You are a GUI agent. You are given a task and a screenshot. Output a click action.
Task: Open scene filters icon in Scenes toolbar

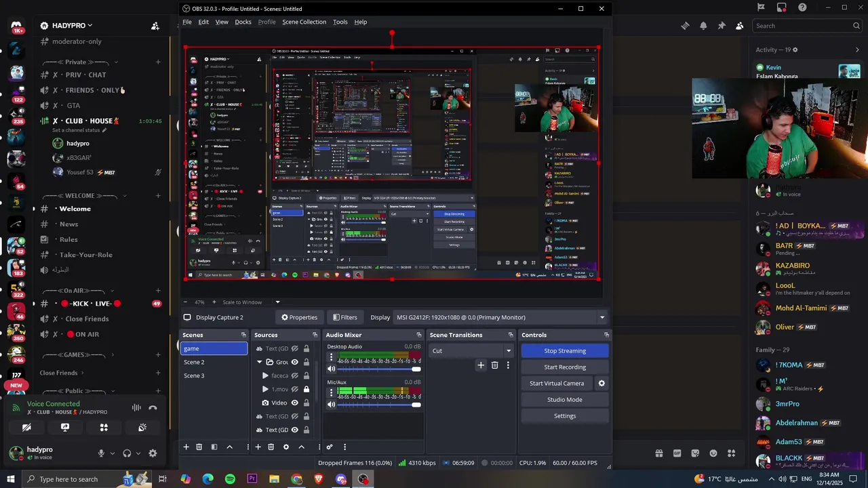coord(214,447)
